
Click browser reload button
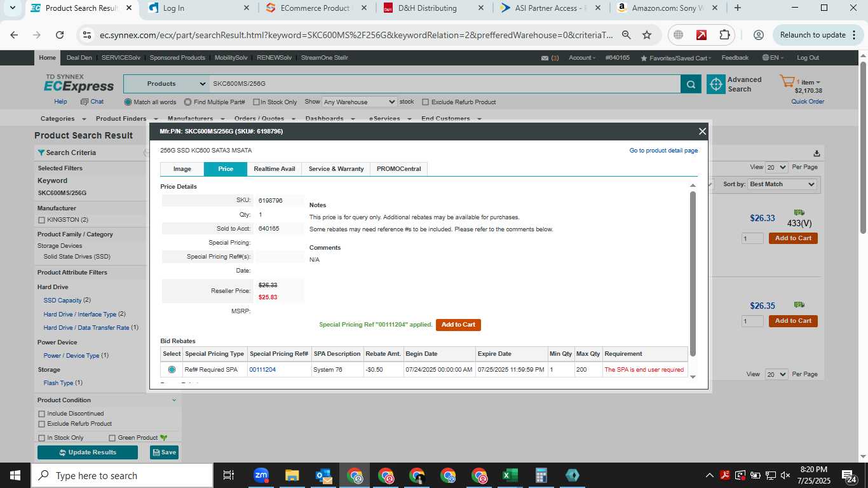click(x=60, y=35)
